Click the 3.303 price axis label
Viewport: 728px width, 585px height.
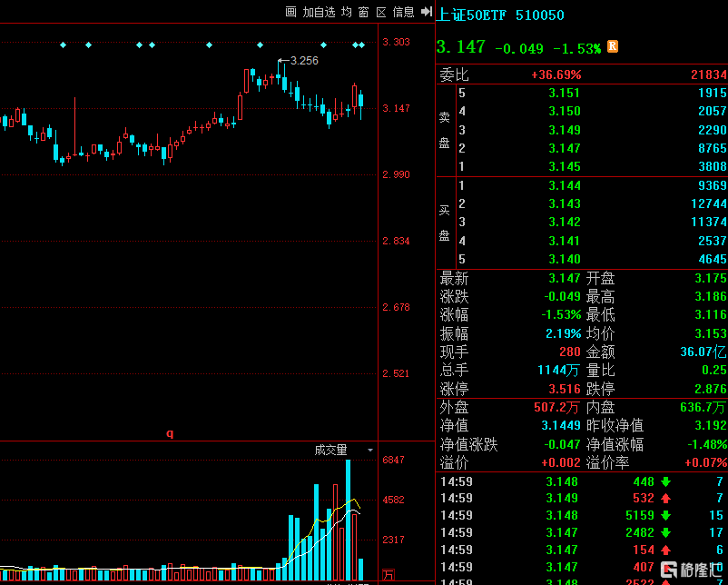tap(396, 42)
